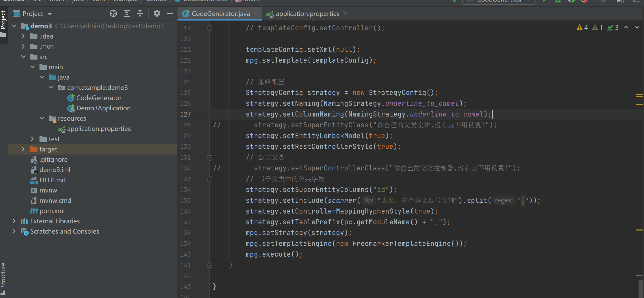
Task: Toggle fold marker at line 141
Action: coord(210,265)
